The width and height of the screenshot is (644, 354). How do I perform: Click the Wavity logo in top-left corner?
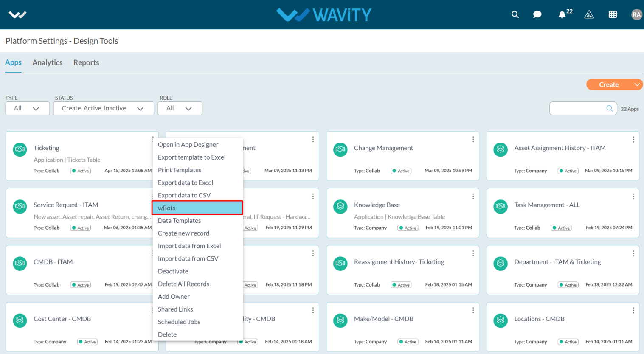[x=17, y=15]
